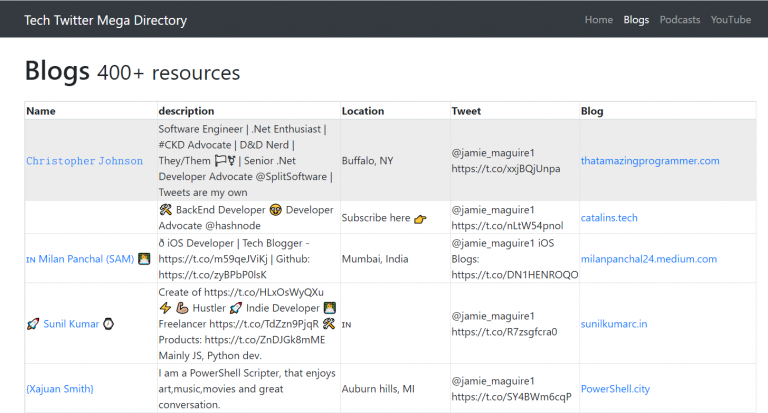
Task: Click tweet text https://t.co/R7zsgfcra0
Action: click(x=504, y=332)
